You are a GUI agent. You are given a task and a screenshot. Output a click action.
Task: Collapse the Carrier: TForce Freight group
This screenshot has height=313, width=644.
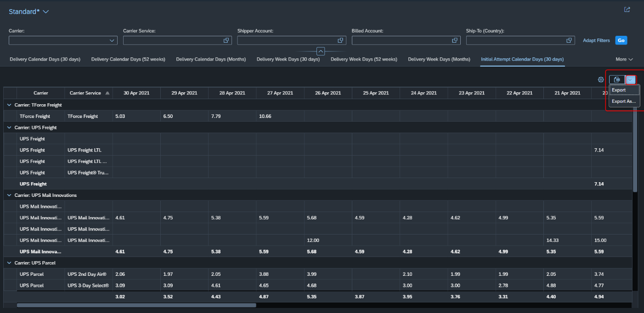click(x=9, y=105)
